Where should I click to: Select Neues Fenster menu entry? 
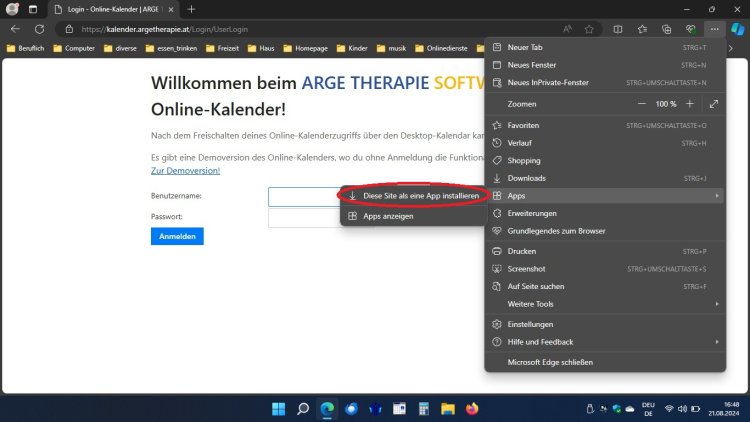click(605, 65)
